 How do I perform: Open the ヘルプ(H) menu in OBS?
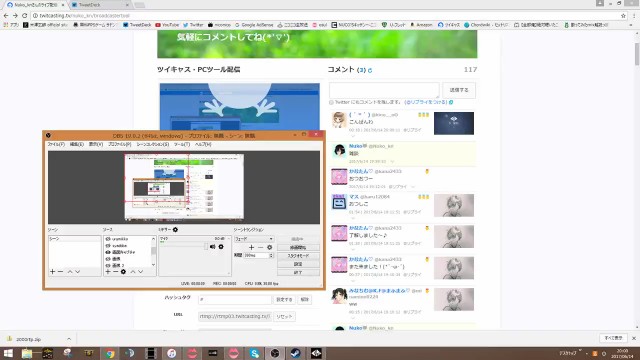[203, 144]
